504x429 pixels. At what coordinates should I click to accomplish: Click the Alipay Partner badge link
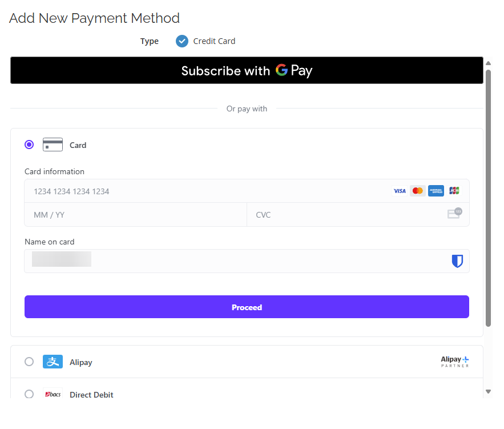(455, 362)
